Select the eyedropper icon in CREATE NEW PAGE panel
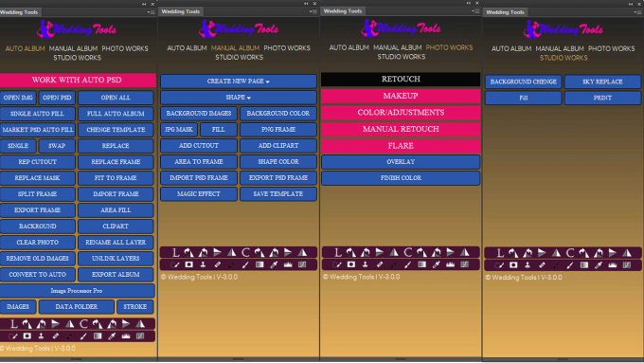This screenshot has height=363, width=644. click(274, 264)
